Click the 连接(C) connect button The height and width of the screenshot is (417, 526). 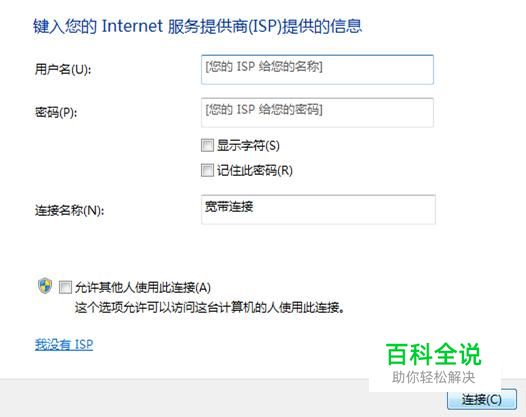pyautogui.click(x=482, y=399)
